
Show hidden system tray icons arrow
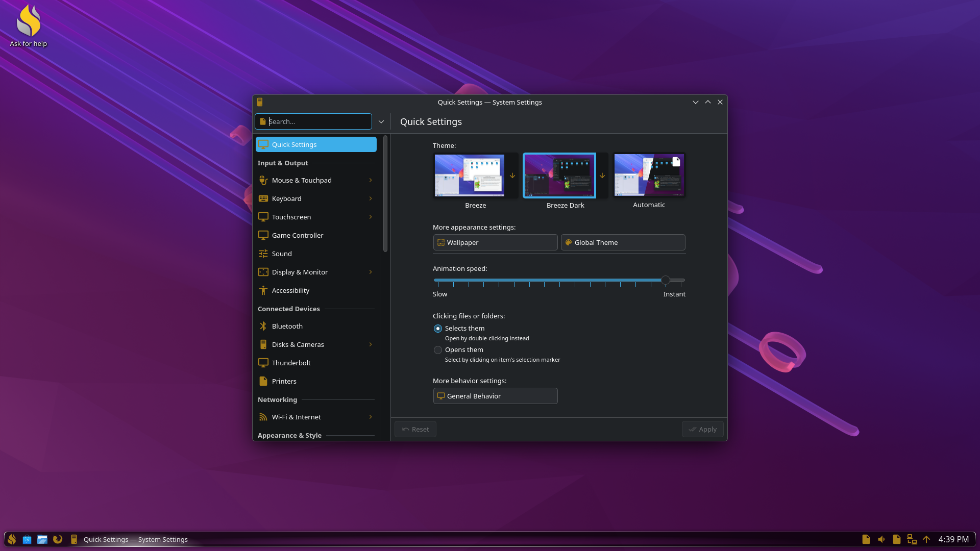[x=926, y=539]
